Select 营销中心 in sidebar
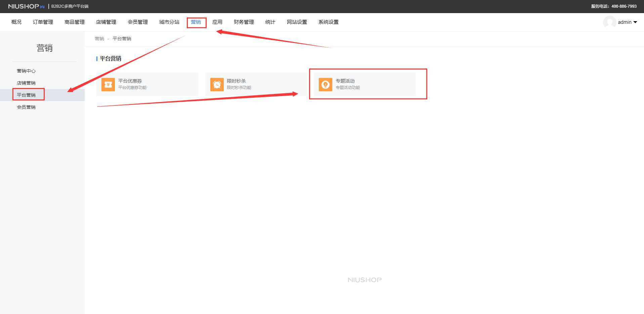Screen dimensions: 644x314 pyautogui.click(x=26, y=71)
